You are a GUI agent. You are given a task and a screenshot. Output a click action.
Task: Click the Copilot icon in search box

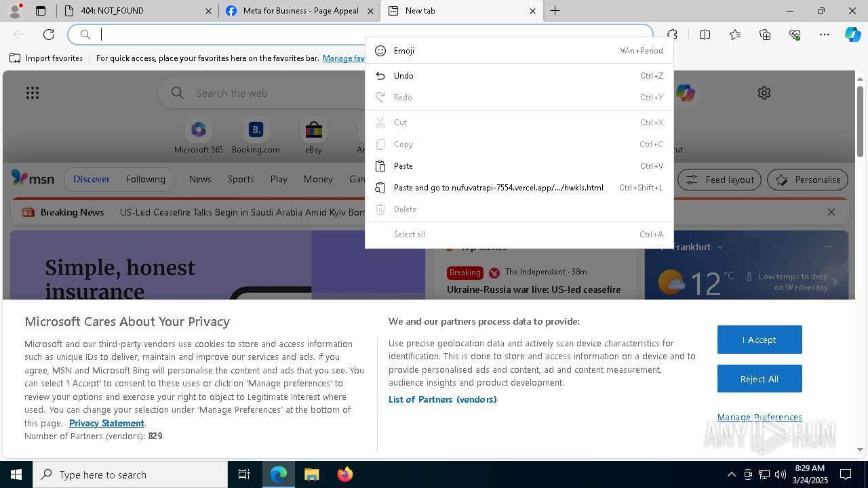(685, 93)
